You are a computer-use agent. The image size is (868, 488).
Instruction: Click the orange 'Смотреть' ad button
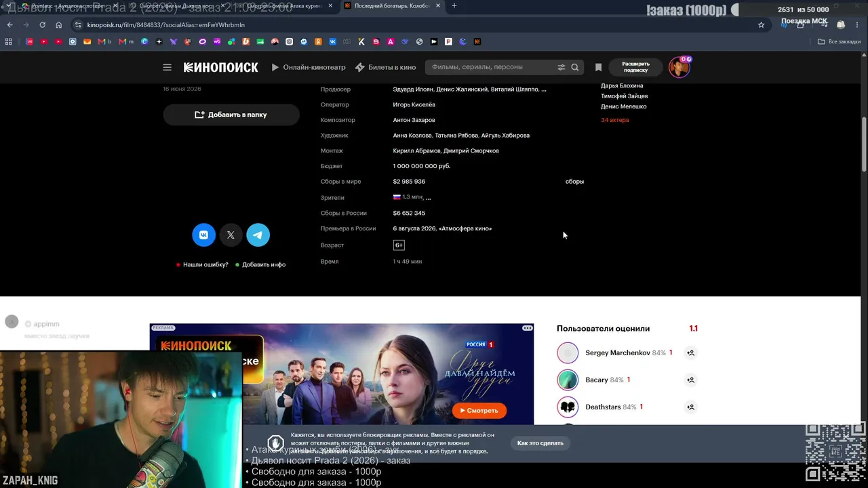pos(479,410)
